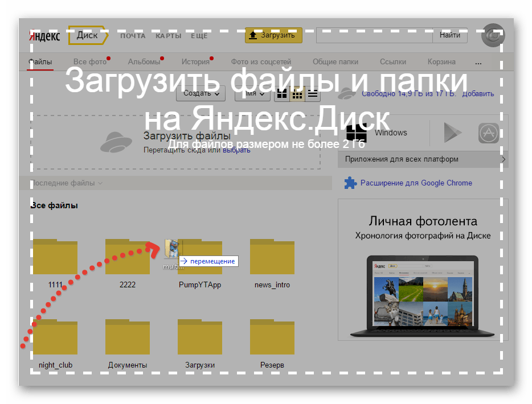532x404 pixels.
Task: Switch to small grid view
Action: tap(297, 94)
